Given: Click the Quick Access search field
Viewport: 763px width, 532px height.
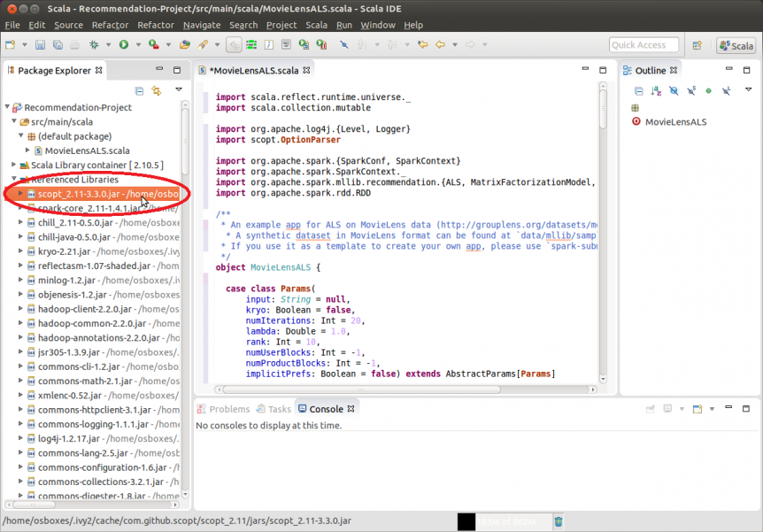Looking at the screenshot, I should tap(644, 45).
